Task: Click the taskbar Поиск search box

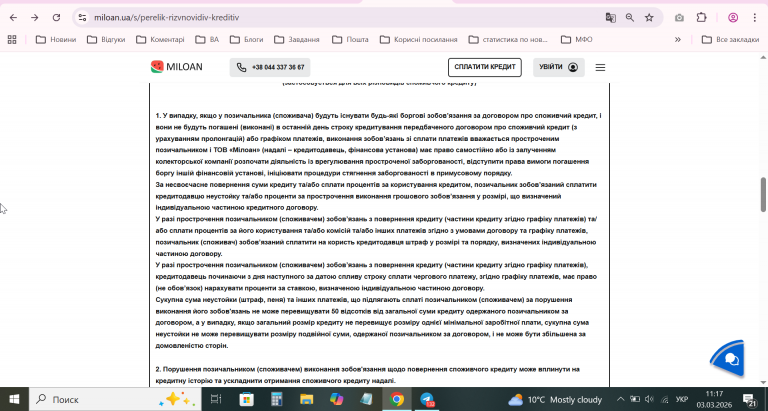Action: tap(115, 399)
